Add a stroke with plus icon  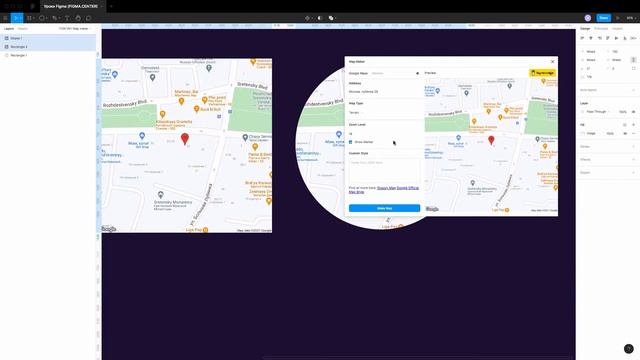point(633,147)
